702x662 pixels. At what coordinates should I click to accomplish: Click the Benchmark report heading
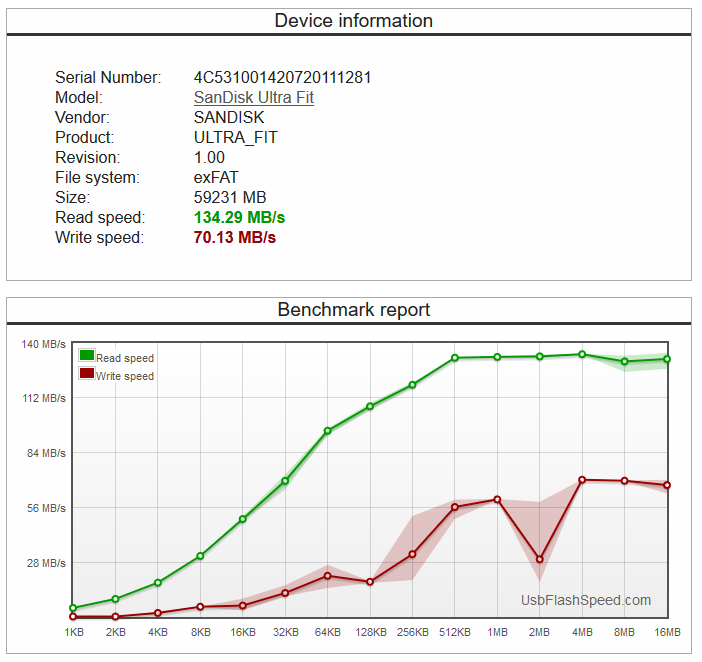[354, 309]
